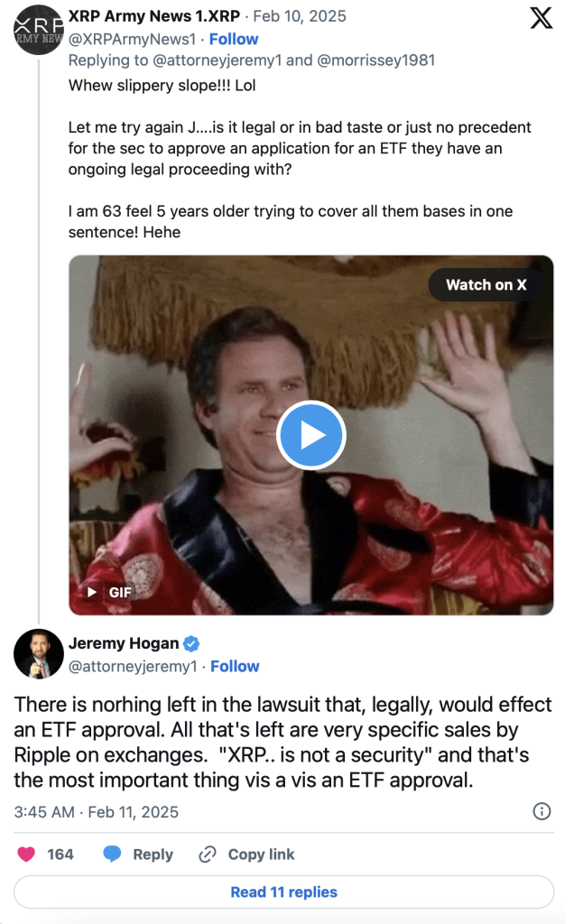Click the Jeremy Hogan display name
The height and width of the screenshot is (924, 565).
(123, 644)
